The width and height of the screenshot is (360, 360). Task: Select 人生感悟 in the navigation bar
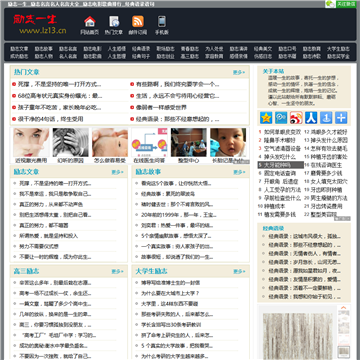(117, 49)
